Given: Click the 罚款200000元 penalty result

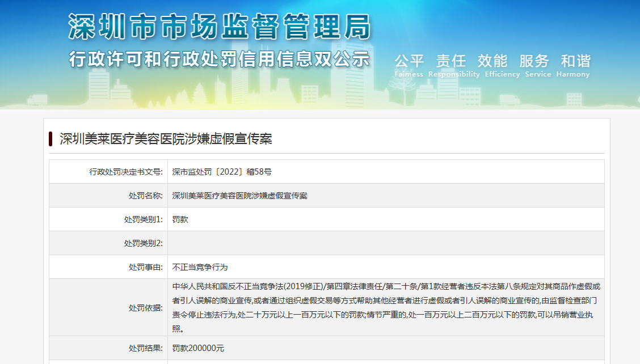Looking at the screenshot, I should tap(198, 348).
